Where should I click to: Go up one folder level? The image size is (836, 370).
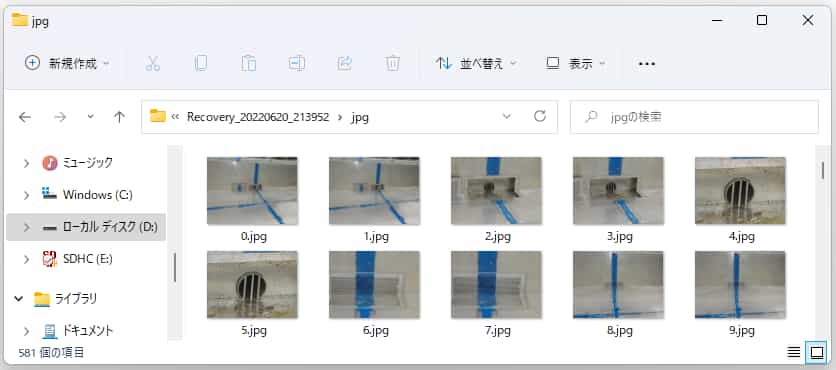click(119, 117)
